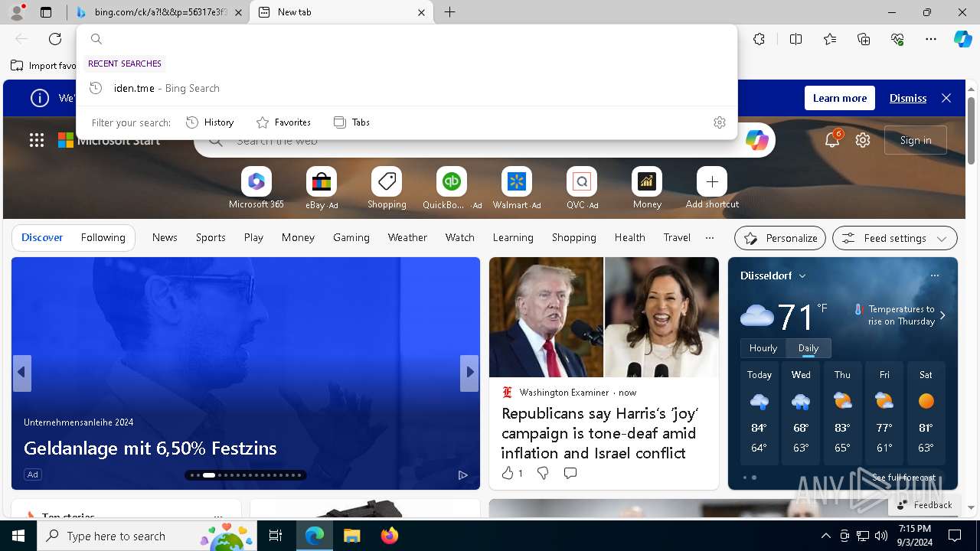Click the Personalize button
The width and height of the screenshot is (980, 551).
coord(780,238)
